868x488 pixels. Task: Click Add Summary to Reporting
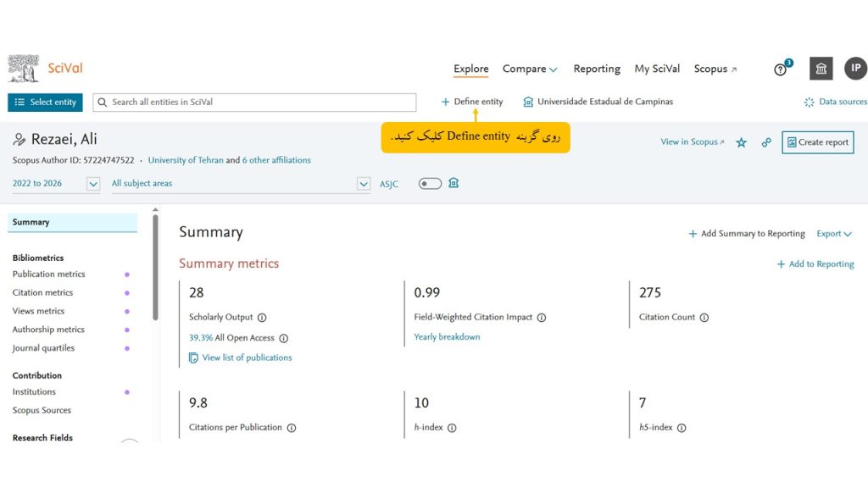[747, 234]
